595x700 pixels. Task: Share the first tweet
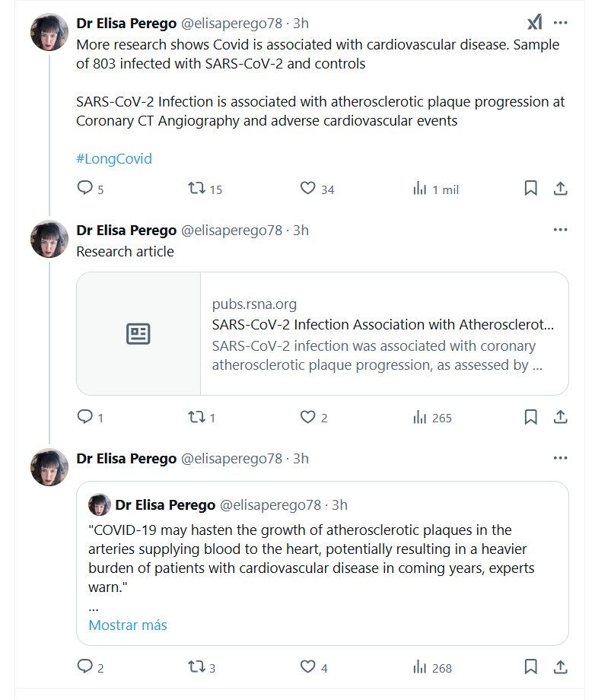pos(560,188)
